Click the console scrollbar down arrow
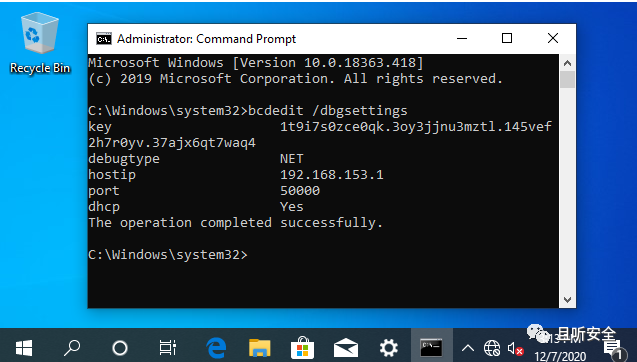The height and width of the screenshot is (362, 637). [568, 300]
